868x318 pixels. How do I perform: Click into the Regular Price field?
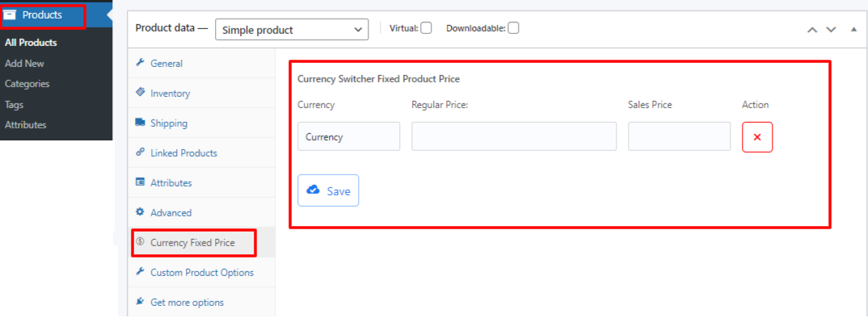point(514,136)
